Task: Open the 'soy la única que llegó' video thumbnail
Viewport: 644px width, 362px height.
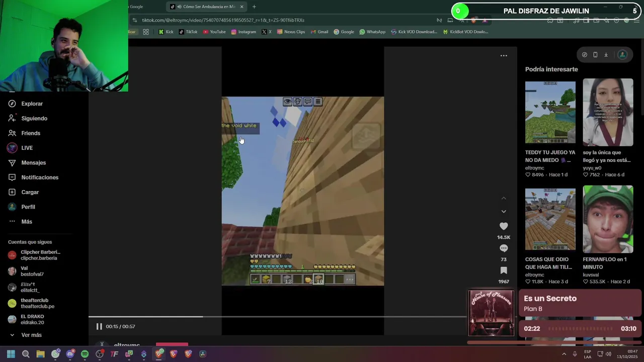Action: point(608,112)
